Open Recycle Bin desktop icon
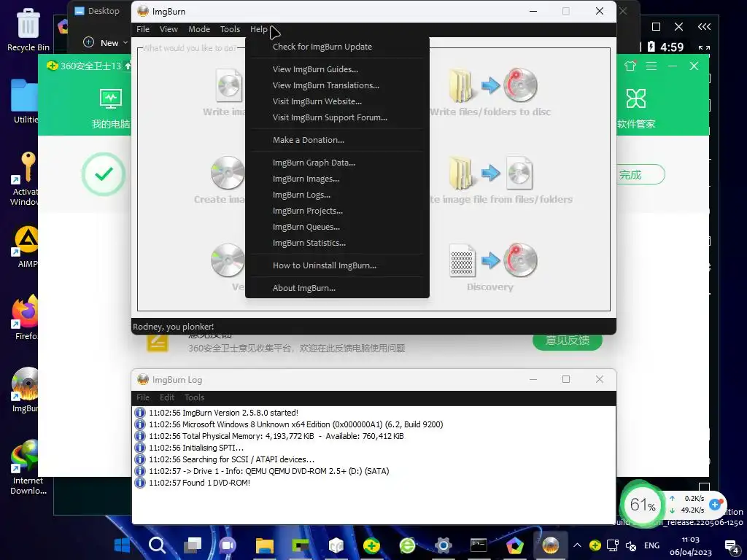 tap(28, 29)
